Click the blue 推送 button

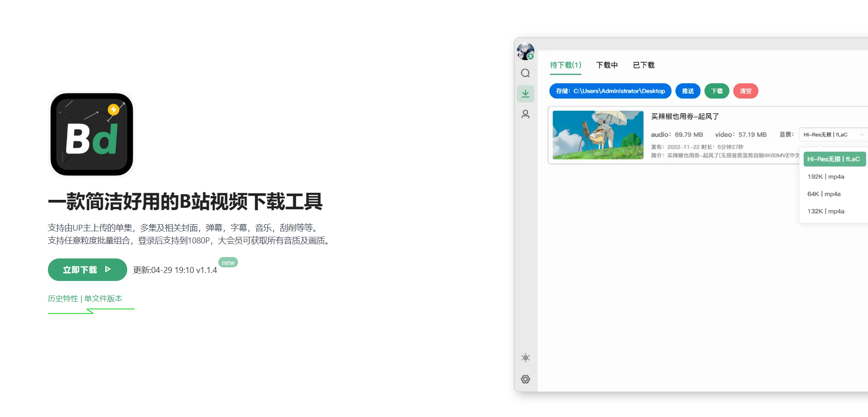(688, 91)
